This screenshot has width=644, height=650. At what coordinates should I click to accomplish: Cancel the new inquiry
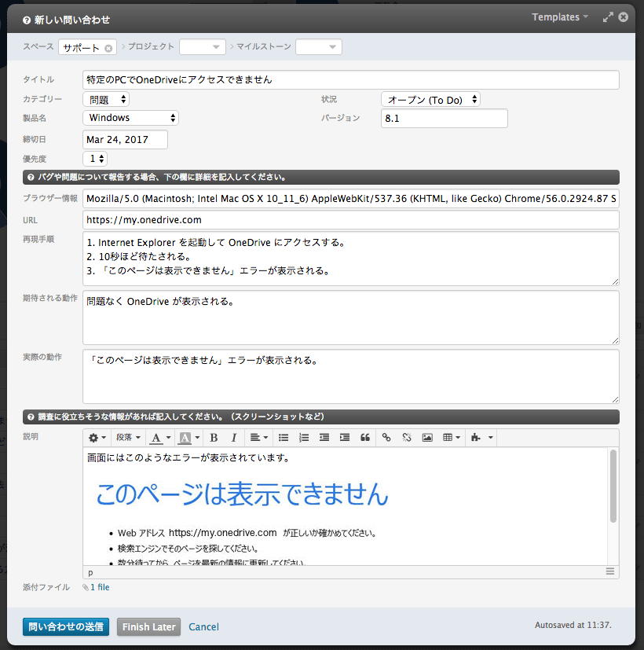point(203,626)
